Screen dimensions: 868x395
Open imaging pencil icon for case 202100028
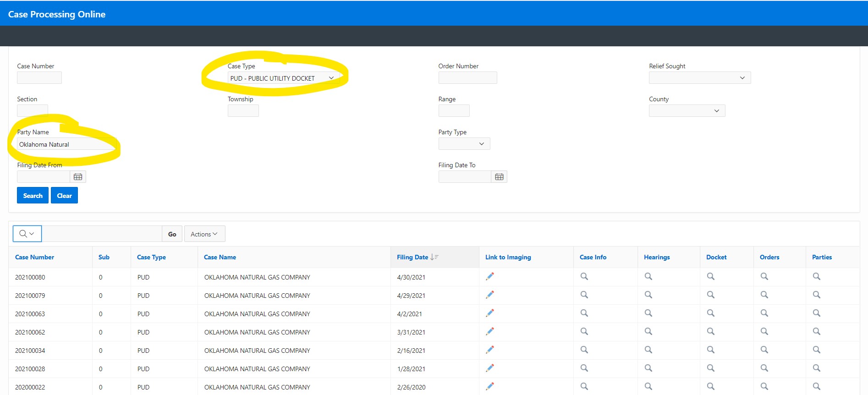tap(490, 368)
